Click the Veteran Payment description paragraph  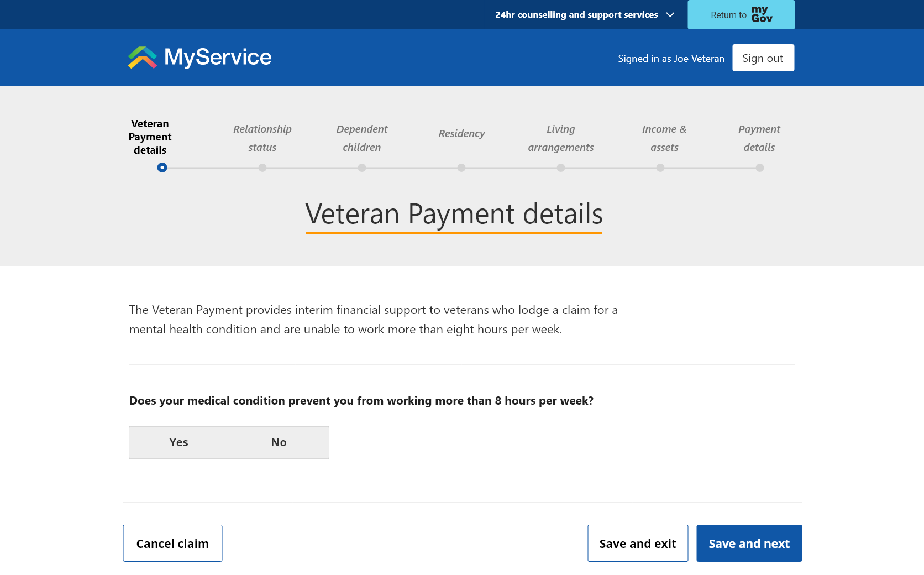[x=374, y=320]
